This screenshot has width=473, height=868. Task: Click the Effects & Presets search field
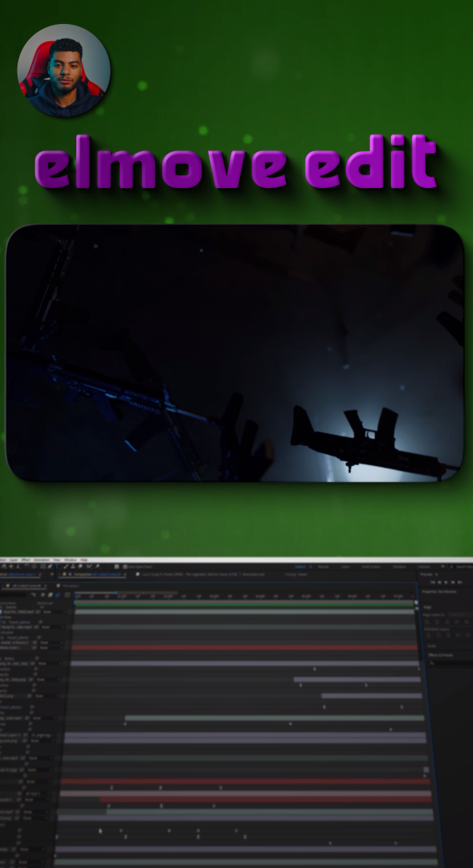coord(451,662)
